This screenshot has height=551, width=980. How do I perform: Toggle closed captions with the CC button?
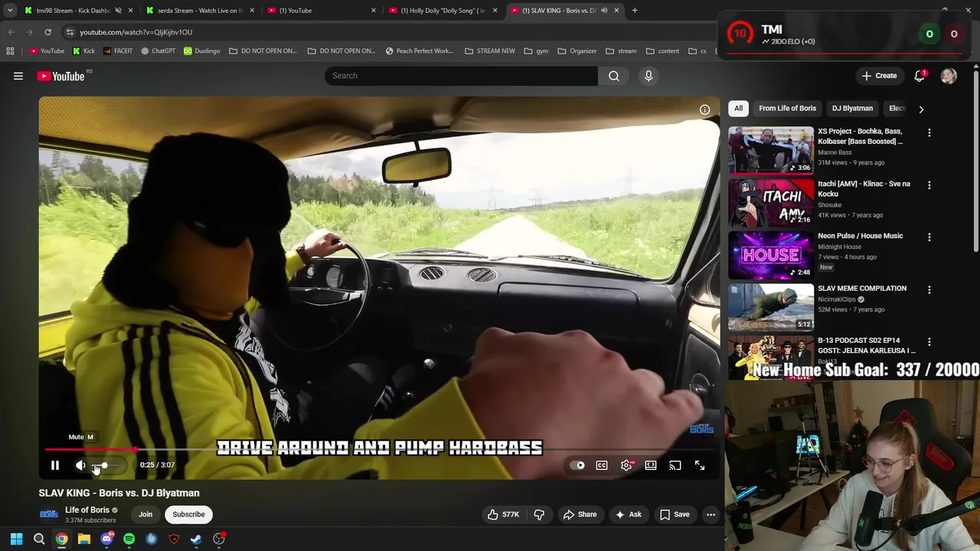(602, 465)
